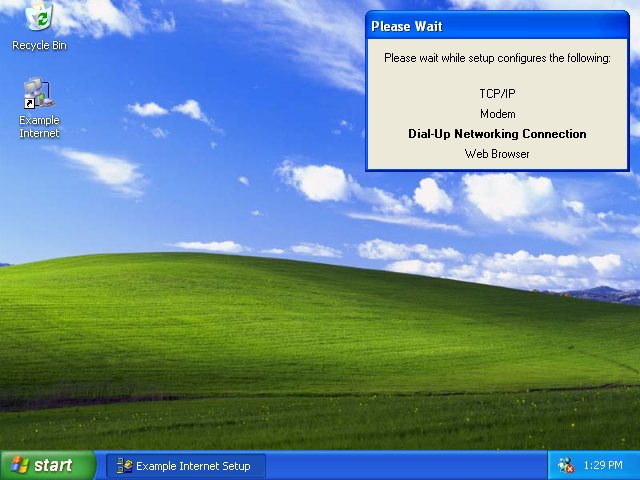Click the Modem item in dialog
Screen dimensions: 640x480
(x=497, y=113)
